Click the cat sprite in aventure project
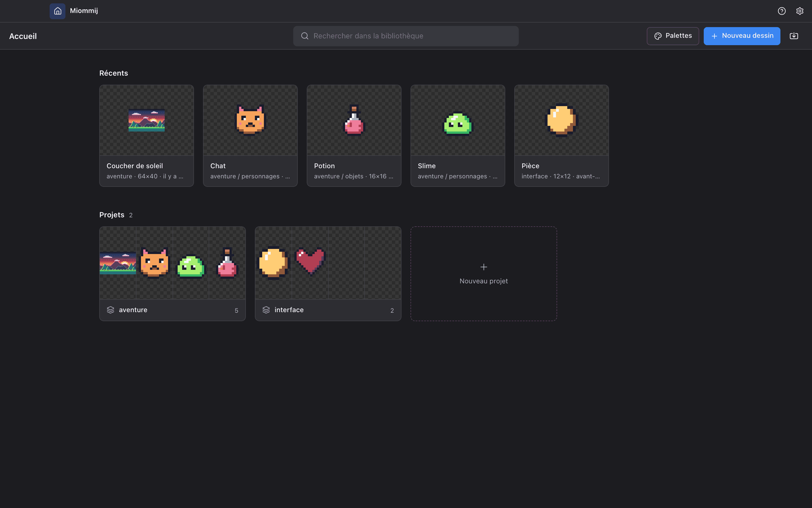Image resolution: width=812 pixels, height=508 pixels. click(154, 263)
